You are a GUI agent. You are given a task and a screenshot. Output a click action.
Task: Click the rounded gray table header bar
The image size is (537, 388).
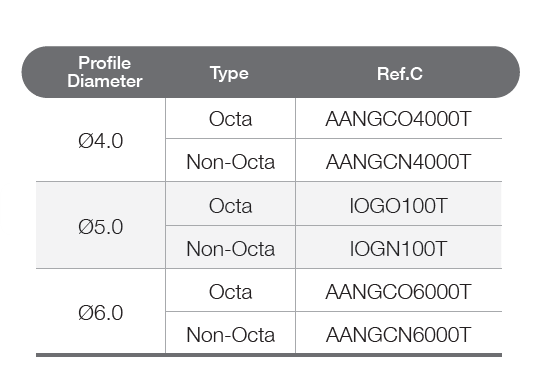click(x=271, y=72)
